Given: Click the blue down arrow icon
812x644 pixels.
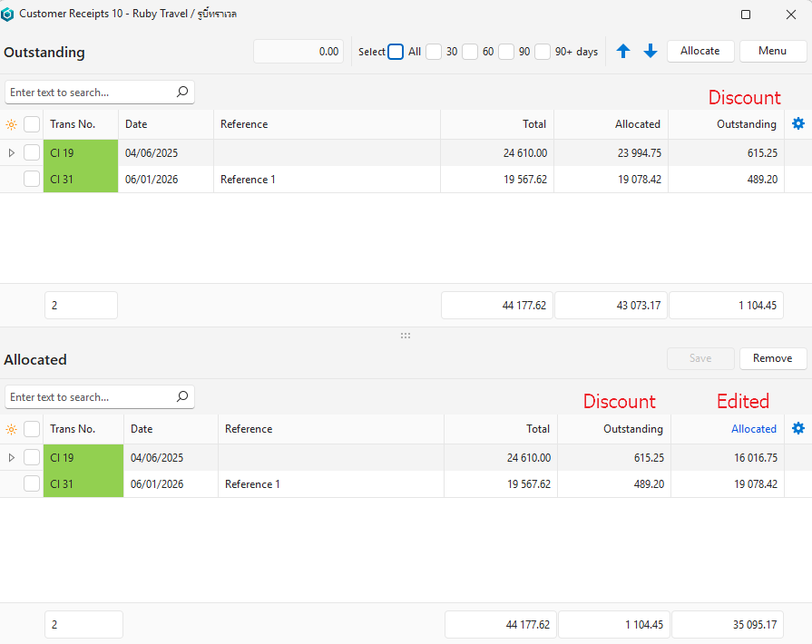Looking at the screenshot, I should (x=651, y=52).
